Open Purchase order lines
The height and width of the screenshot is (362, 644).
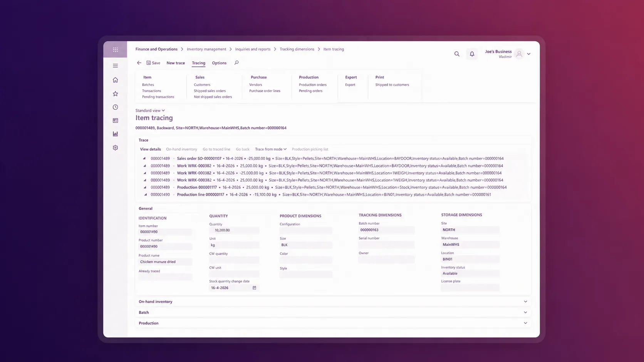[x=265, y=91]
